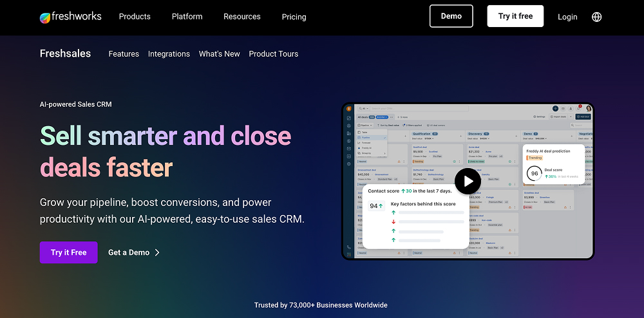Click the Trending tag in Freddy AI card
The image size is (644, 318).
pos(535,158)
